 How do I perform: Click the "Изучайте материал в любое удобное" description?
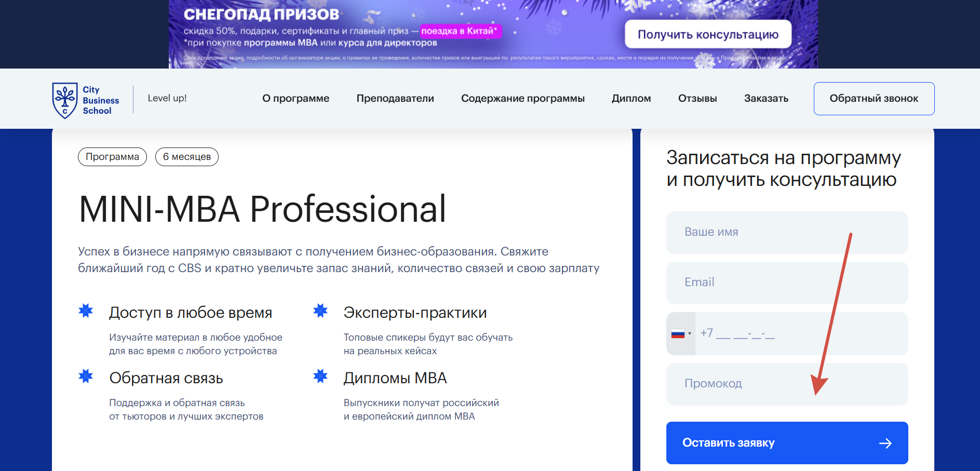[x=196, y=338]
